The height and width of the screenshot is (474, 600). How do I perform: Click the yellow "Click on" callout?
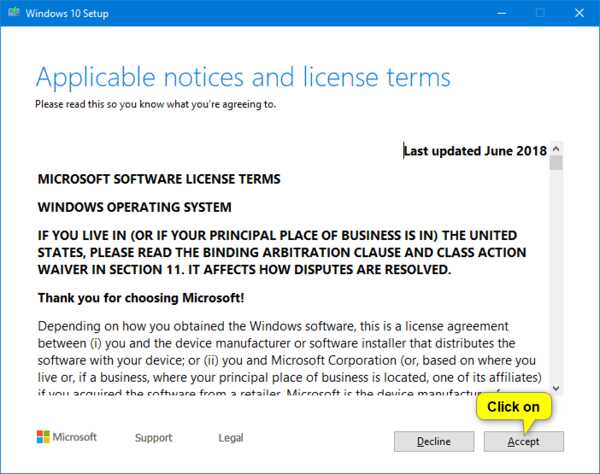[x=513, y=407]
